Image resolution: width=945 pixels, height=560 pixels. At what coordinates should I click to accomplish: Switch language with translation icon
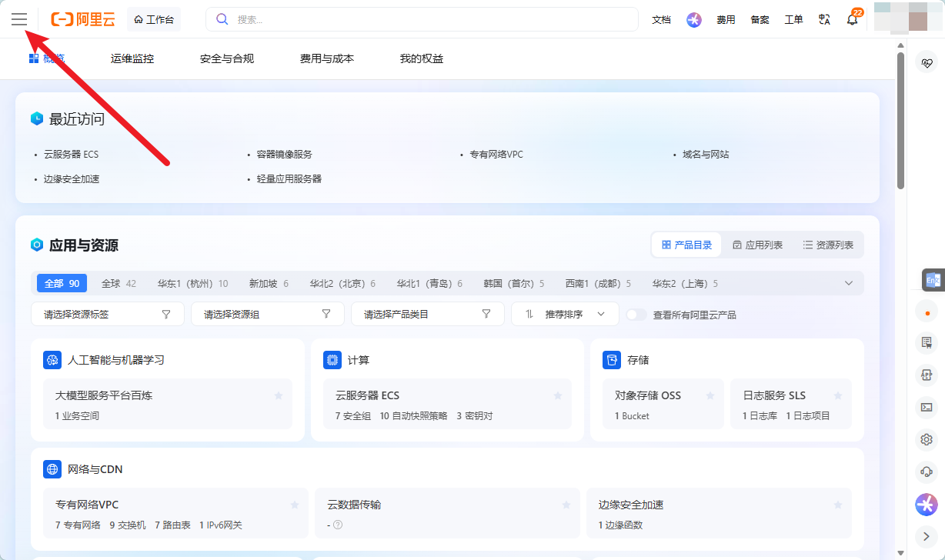(824, 20)
